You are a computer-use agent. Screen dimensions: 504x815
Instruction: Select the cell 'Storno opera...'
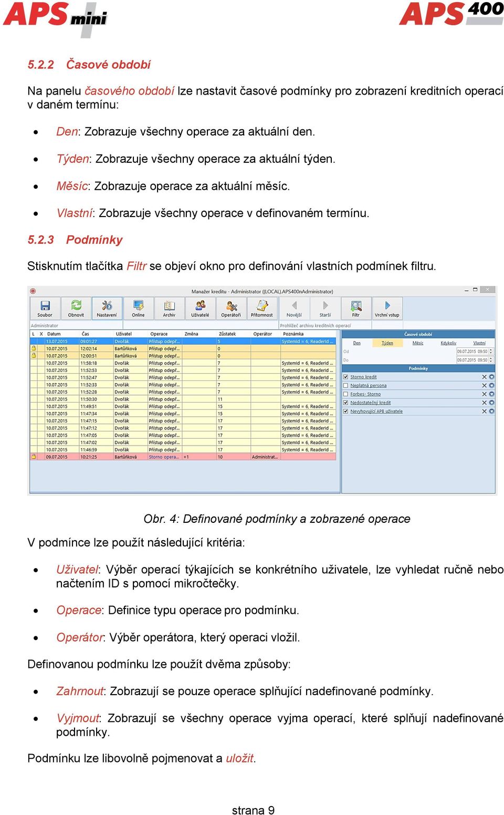pyautogui.click(x=164, y=457)
